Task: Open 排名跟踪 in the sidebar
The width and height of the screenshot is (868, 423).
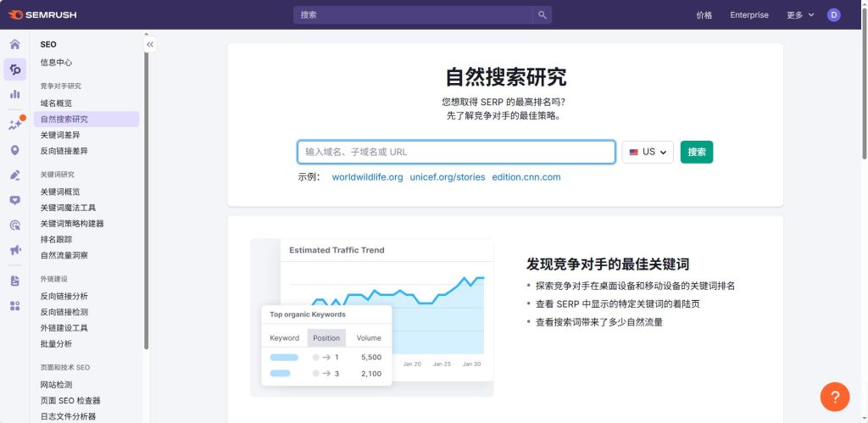Action: [x=56, y=239]
